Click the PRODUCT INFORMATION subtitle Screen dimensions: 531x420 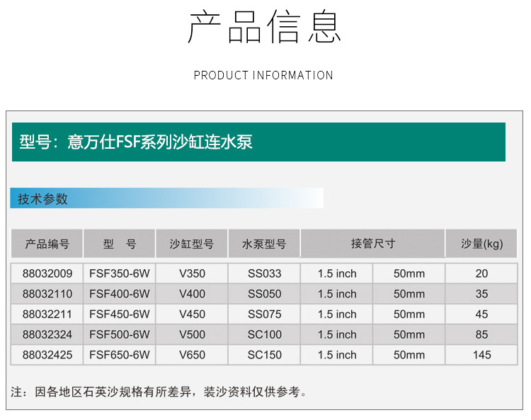pos(263,75)
